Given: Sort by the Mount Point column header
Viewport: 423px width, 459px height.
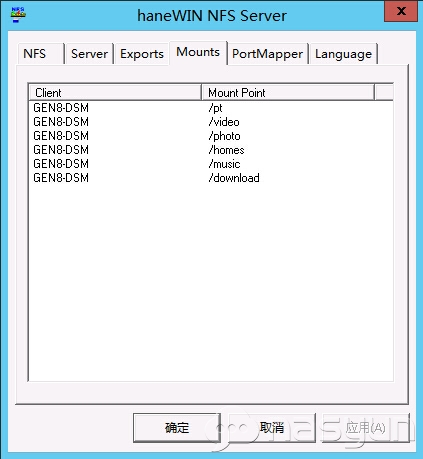Looking at the screenshot, I should (x=288, y=92).
